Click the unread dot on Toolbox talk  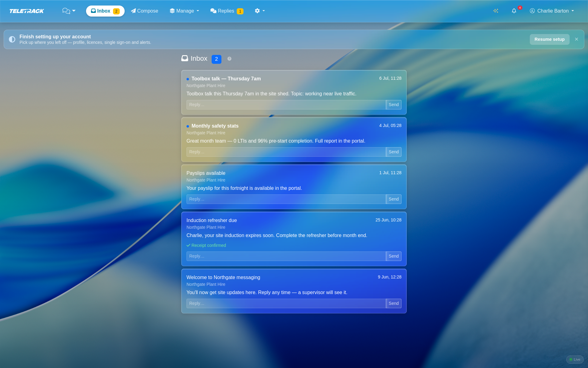click(x=188, y=79)
